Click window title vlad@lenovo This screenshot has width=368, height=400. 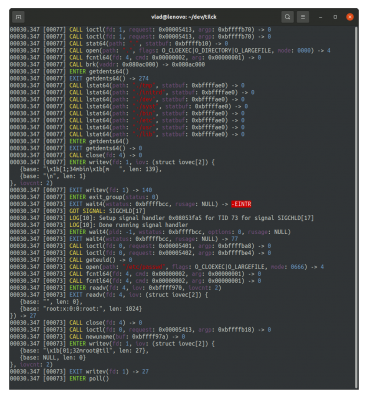[184, 17]
